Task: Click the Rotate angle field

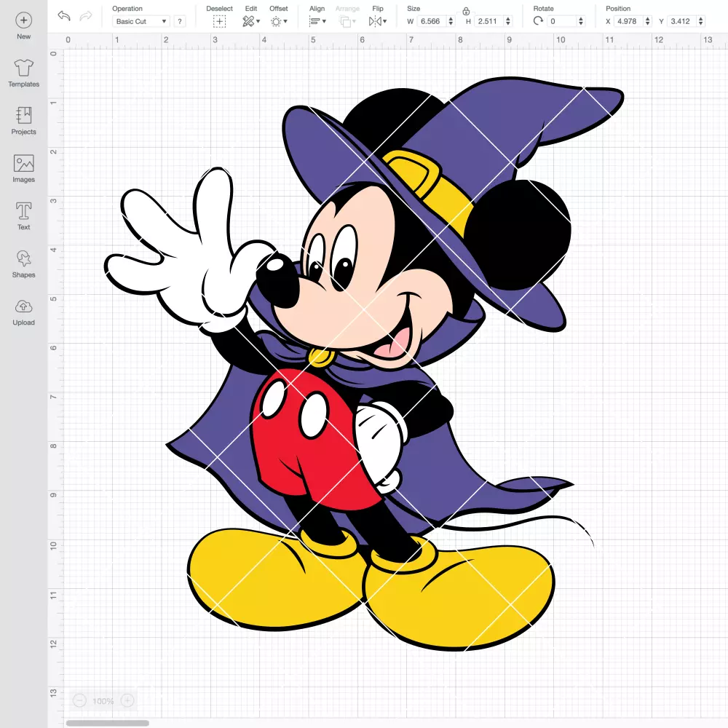Action: pos(562,21)
